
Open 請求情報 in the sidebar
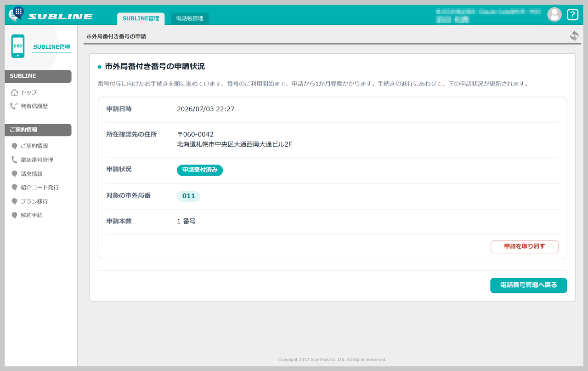pyautogui.click(x=32, y=174)
